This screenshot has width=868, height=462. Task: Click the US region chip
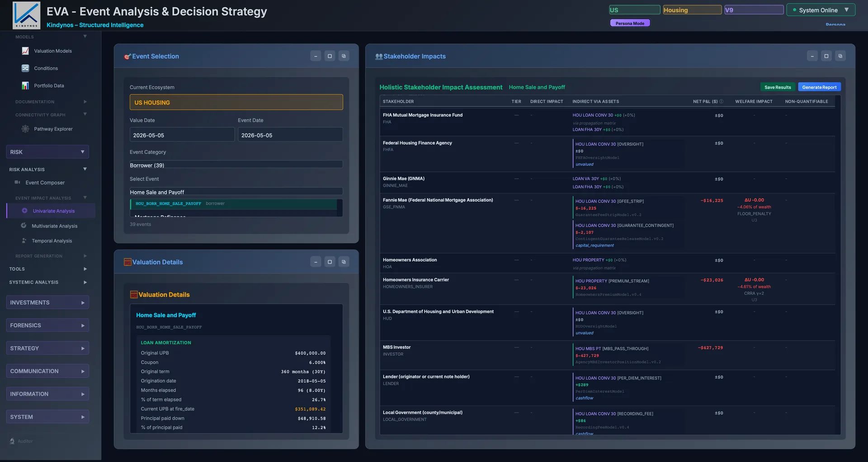[x=635, y=10]
